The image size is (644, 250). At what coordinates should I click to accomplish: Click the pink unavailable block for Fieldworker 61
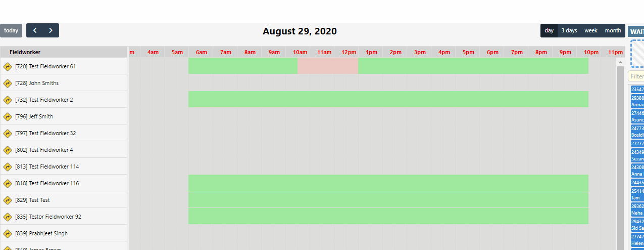[328, 66]
